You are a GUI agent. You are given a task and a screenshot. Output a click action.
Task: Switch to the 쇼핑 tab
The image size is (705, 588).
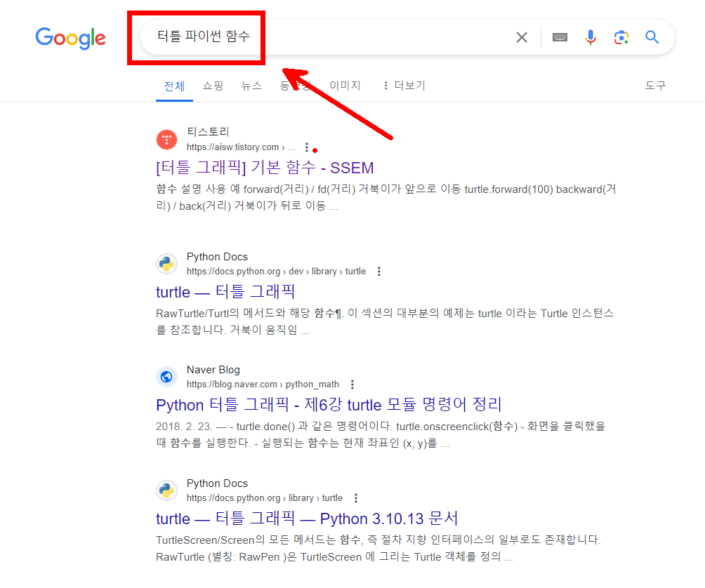point(213,86)
